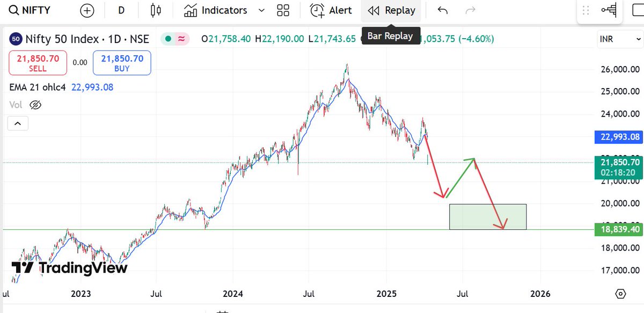Screen dimensions: 644x313
Task: Click the 0.00 spread value
Action: click(x=80, y=63)
